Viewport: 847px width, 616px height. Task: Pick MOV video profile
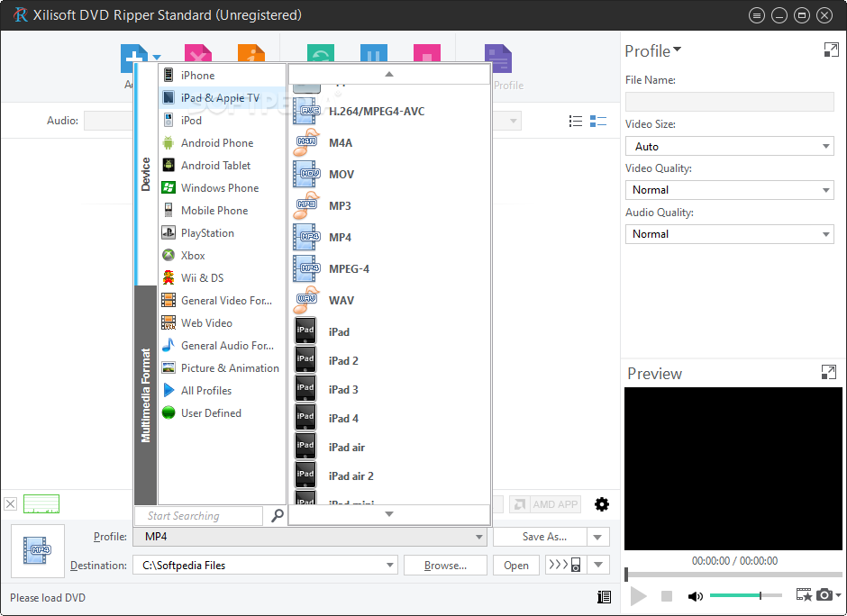point(389,175)
